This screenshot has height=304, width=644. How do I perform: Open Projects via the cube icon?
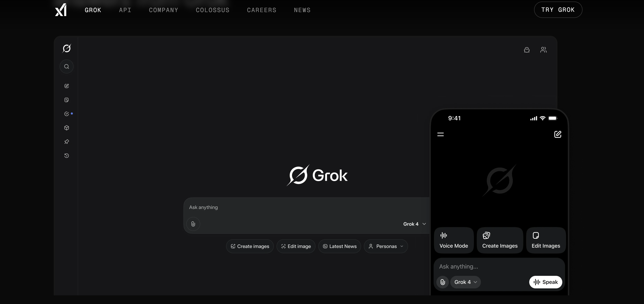pyautogui.click(x=67, y=128)
